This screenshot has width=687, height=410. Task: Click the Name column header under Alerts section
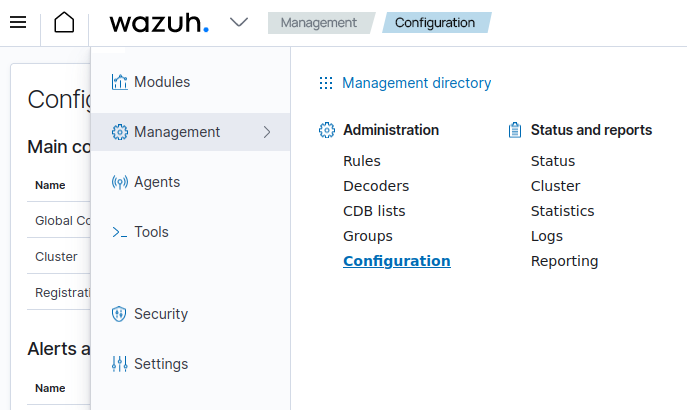tap(50, 388)
